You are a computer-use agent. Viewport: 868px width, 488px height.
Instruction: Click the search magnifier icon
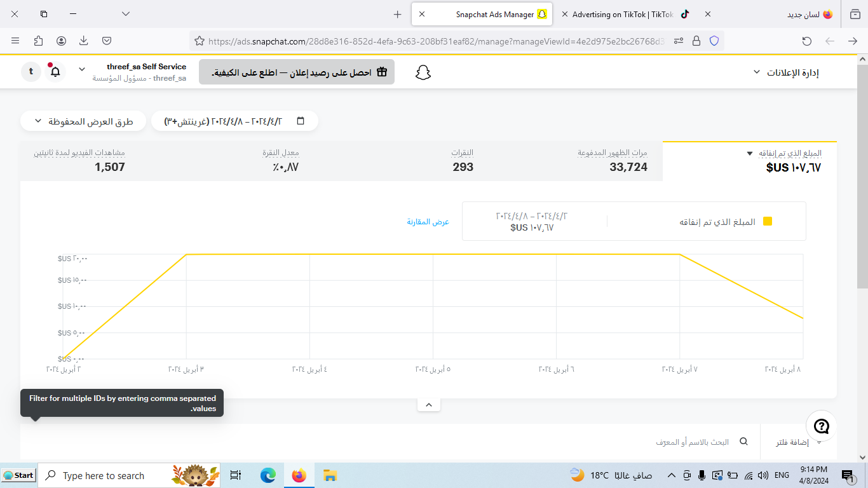744,442
